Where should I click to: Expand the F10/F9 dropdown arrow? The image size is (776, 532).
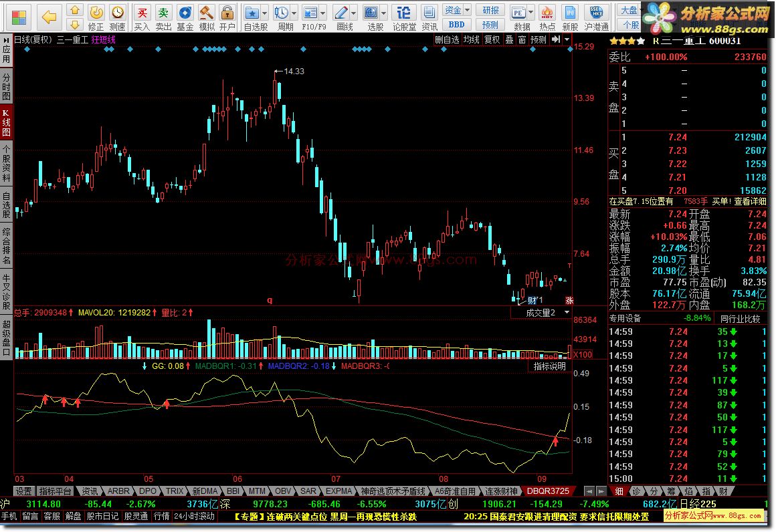tap(322, 12)
